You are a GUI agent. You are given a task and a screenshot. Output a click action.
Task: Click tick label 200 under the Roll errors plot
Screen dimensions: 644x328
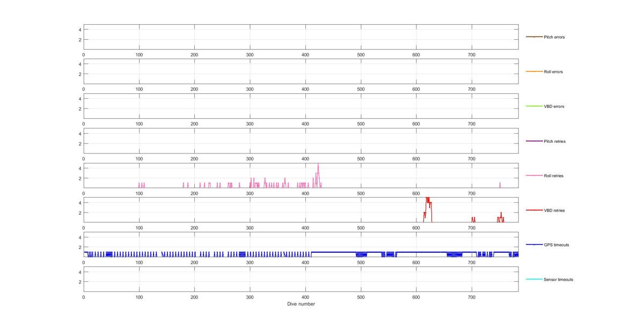coord(194,89)
